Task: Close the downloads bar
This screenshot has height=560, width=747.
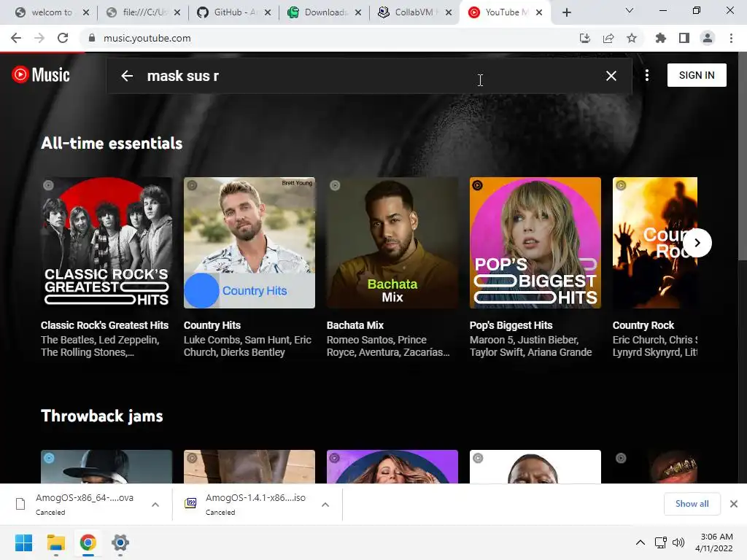Action: [734, 504]
